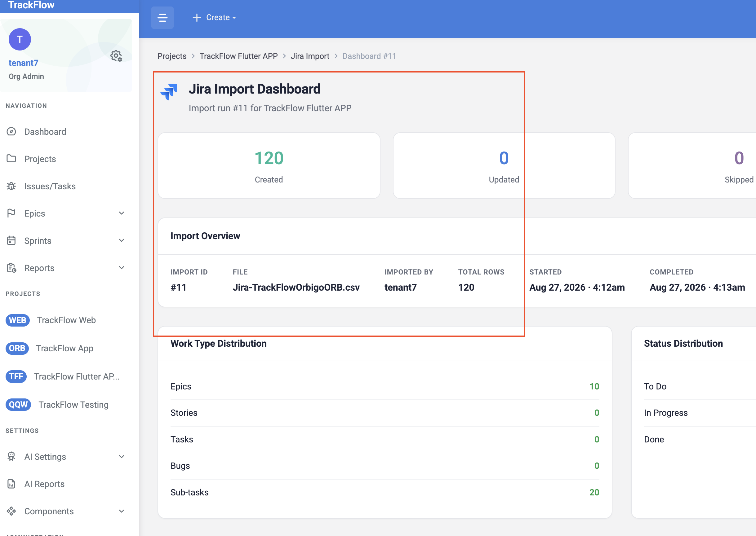Expand the AI Settings chevron

(122, 456)
